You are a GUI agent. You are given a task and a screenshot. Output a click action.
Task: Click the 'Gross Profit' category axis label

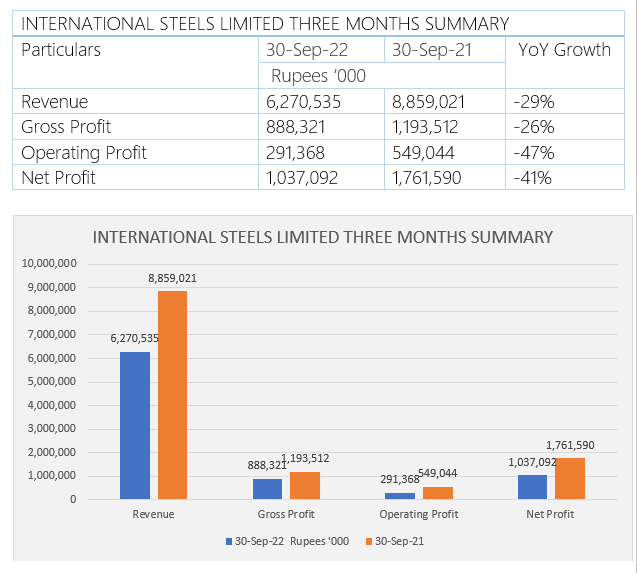pyautogui.click(x=286, y=514)
